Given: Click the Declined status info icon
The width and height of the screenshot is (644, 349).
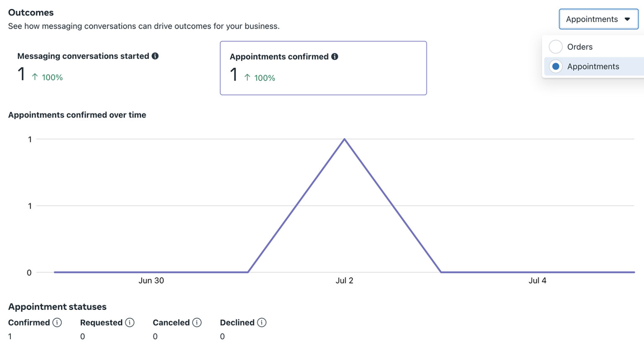Looking at the screenshot, I should pos(262,322).
